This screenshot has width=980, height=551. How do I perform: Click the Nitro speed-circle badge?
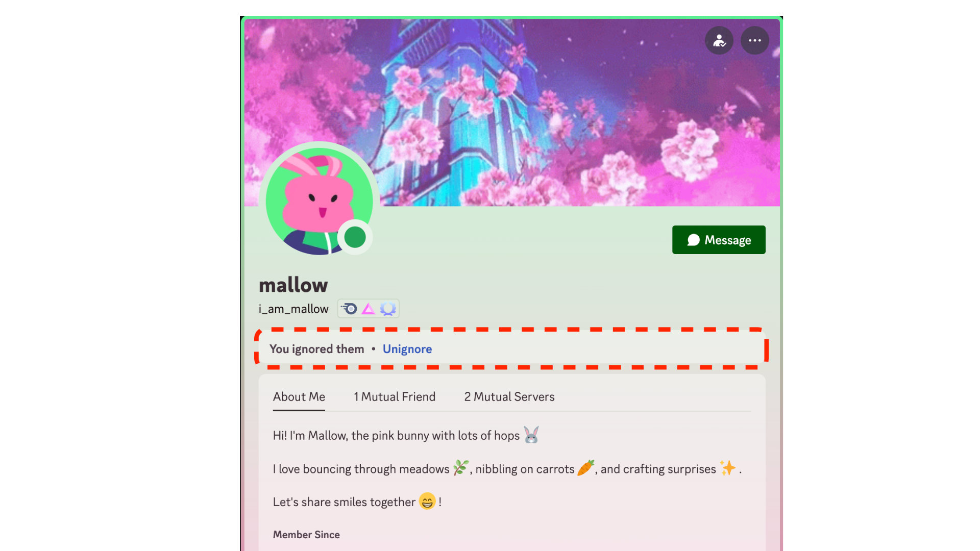click(350, 309)
